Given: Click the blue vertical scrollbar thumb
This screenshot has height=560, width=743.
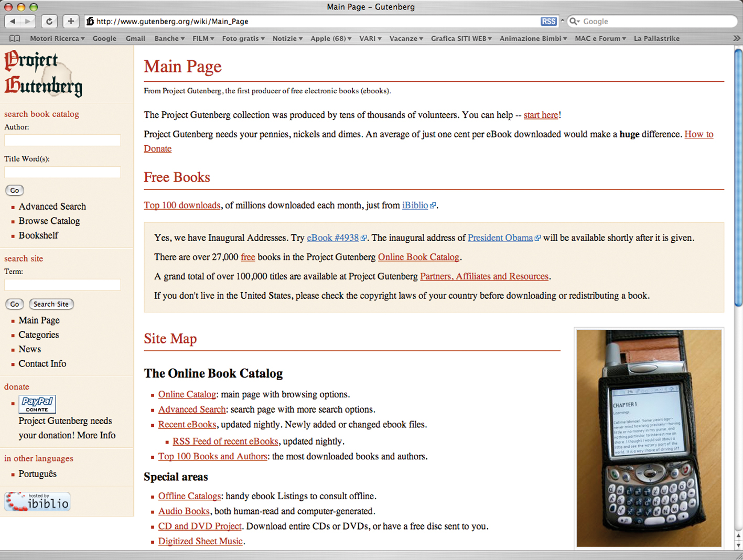Looking at the screenshot, I should (738, 177).
